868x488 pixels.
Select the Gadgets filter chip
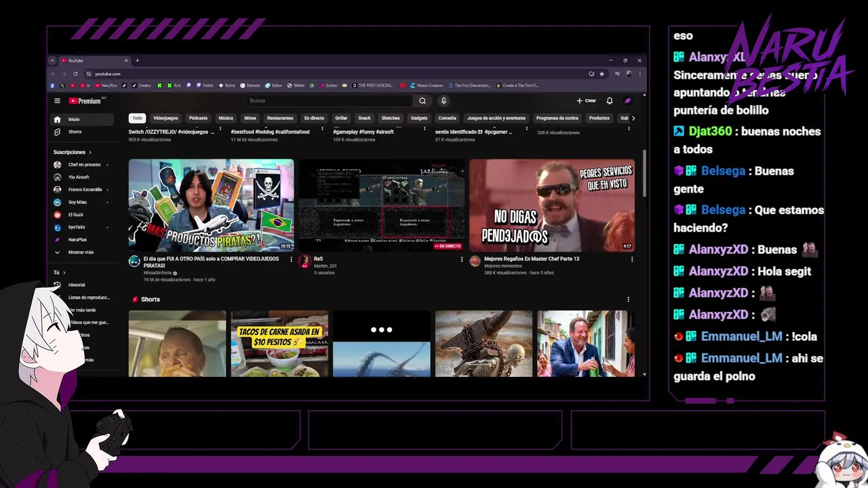pyautogui.click(x=419, y=118)
